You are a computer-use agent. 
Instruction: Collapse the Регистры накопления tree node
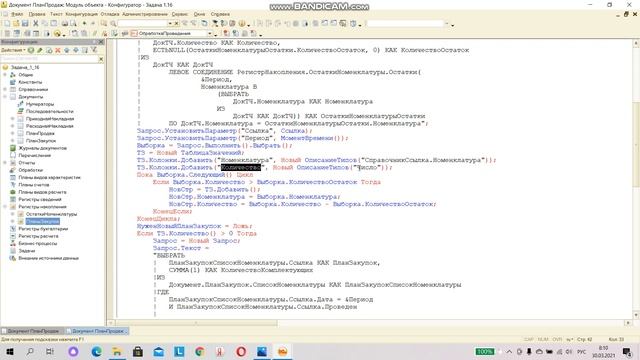[5, 207]
